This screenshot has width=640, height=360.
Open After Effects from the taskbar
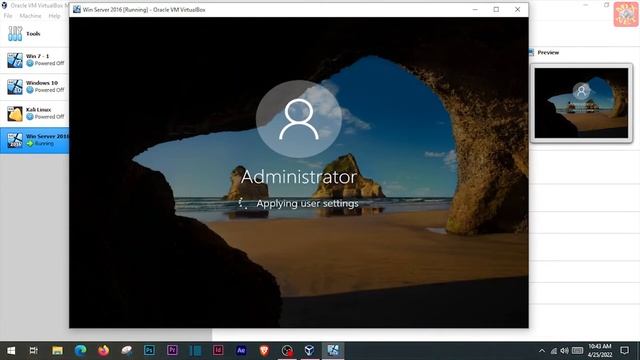241,351
